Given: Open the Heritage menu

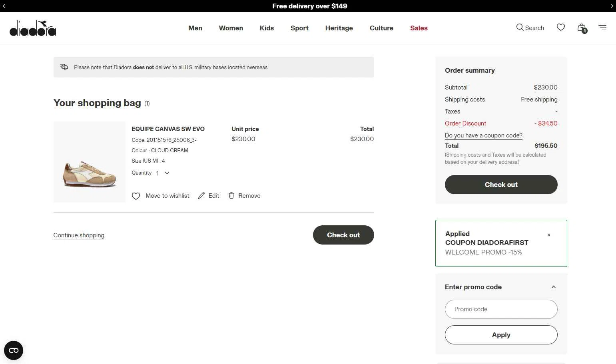Looking at the screenshot, I should point(339,28).
